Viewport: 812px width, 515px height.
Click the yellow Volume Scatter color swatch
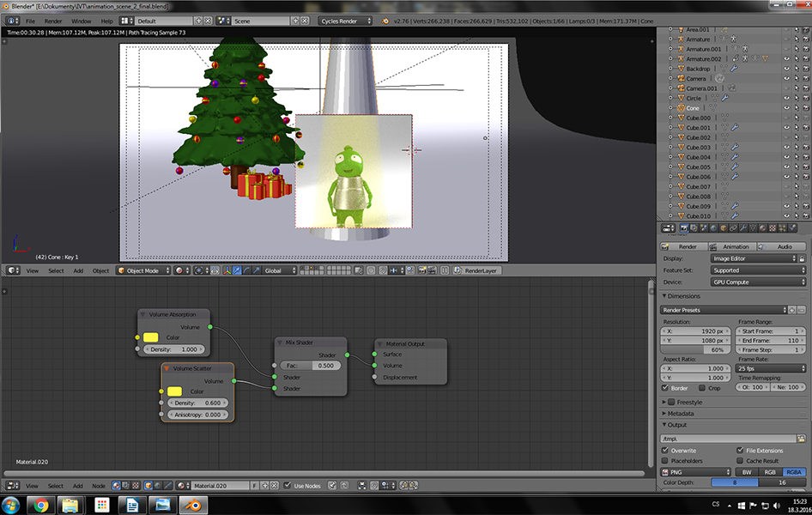(x=175, y=391)
